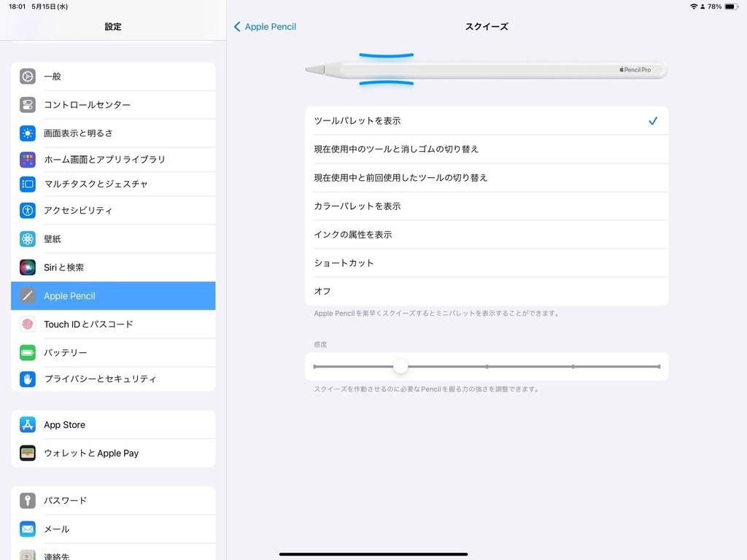Tap the Apple Pencil pencil icon
This screenshot has width=747, height=560.
pos(28,296)
